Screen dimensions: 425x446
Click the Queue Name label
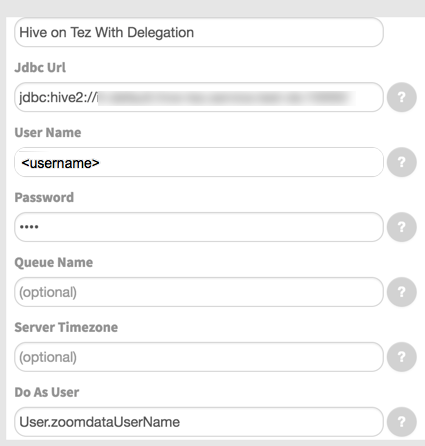click(x=54, y=263)
